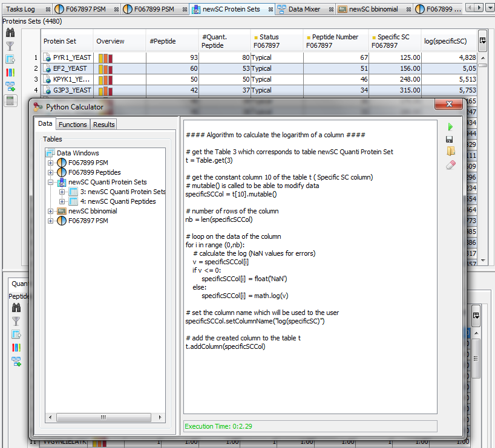Open column settings icon at table header right
Screen dimensions: 495x448
[482, 41]
